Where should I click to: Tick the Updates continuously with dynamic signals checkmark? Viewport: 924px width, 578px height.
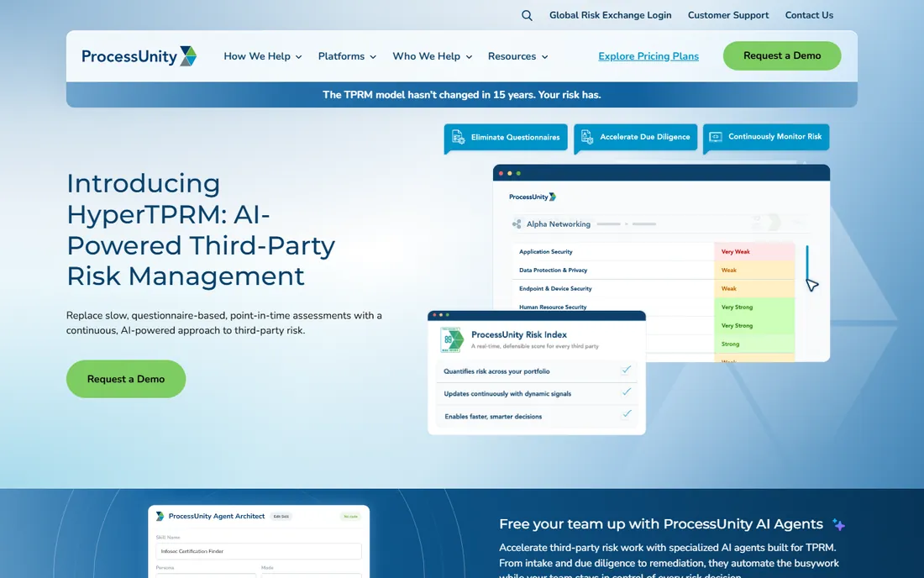pyautogui.click(x=626, y=391)
